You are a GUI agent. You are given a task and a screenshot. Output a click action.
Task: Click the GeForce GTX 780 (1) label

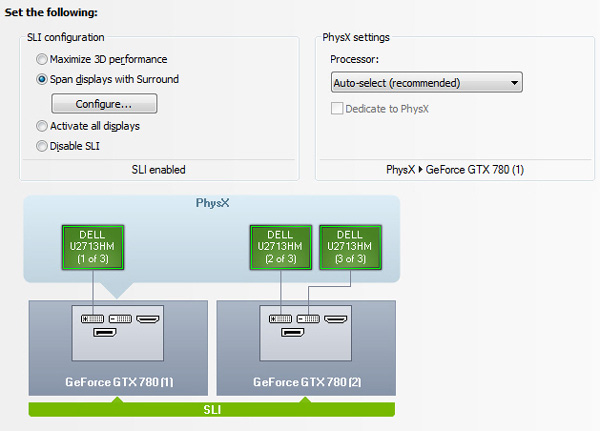click(x=118, y=382)
